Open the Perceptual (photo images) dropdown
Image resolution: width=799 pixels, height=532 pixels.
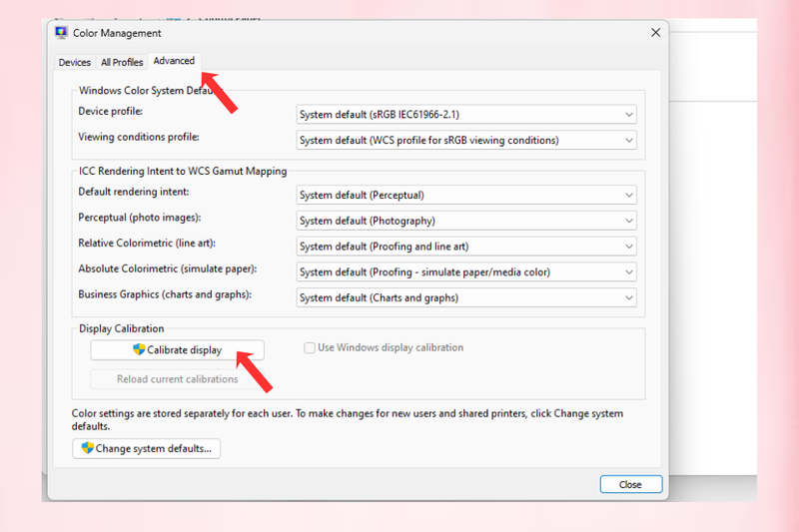[x=466, y=221]
